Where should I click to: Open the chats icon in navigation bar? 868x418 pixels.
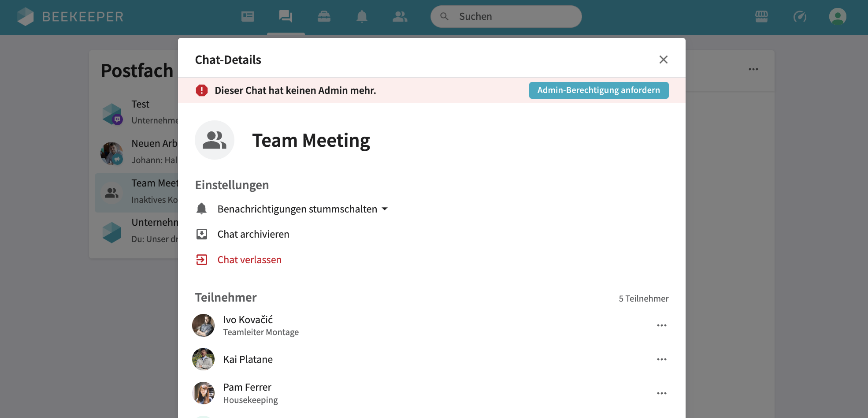[286, 17]
